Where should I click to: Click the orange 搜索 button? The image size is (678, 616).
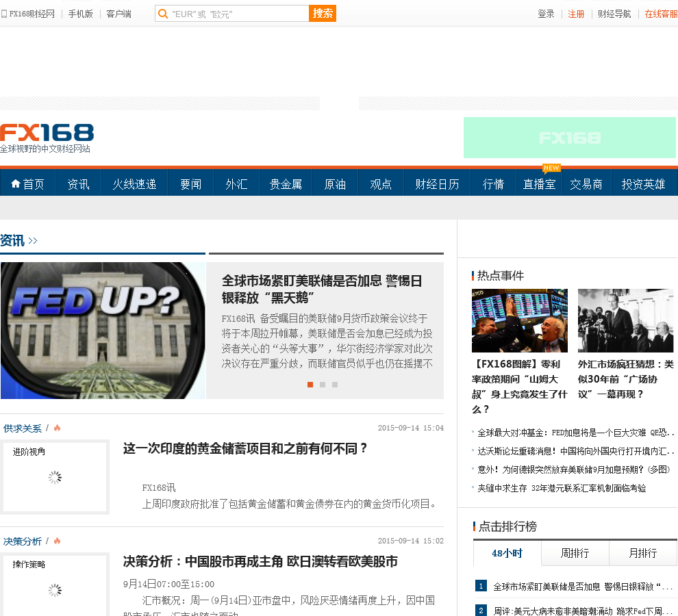click(x=323, y=14)
